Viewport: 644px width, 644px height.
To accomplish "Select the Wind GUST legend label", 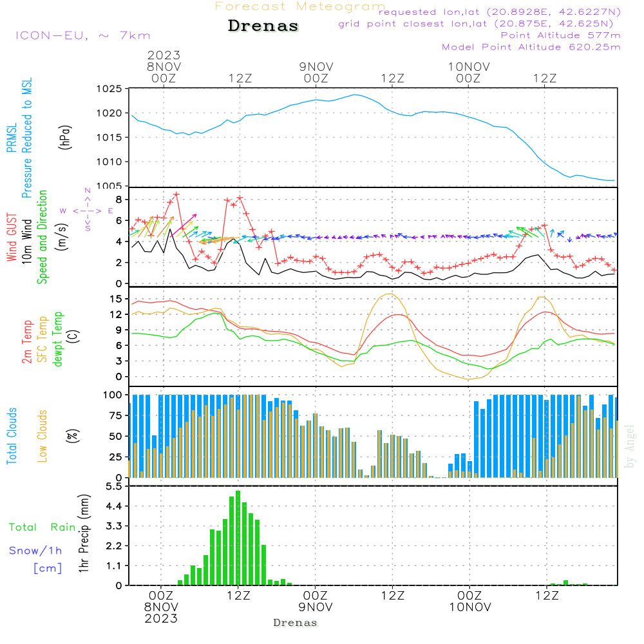I will coord(12,238).
